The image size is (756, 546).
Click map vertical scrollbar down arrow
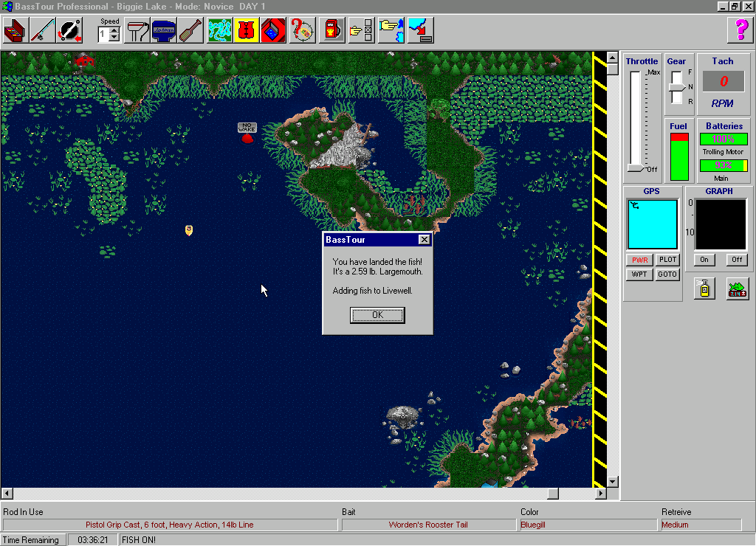pos(612,481)
